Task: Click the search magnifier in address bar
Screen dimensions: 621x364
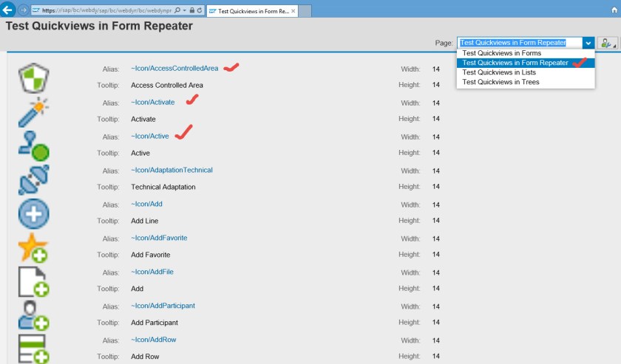Action: click(177, 10)
